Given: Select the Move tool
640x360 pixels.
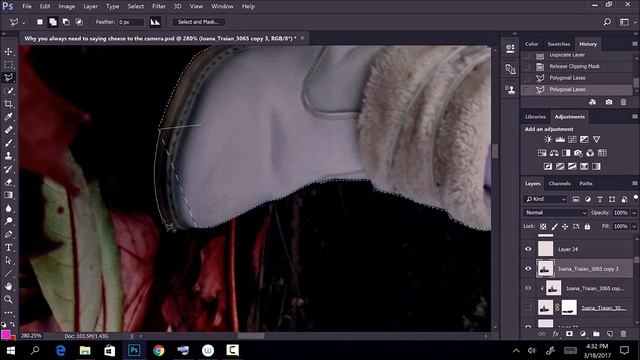Looking at the screenshot, I should (x=8, y=52).
